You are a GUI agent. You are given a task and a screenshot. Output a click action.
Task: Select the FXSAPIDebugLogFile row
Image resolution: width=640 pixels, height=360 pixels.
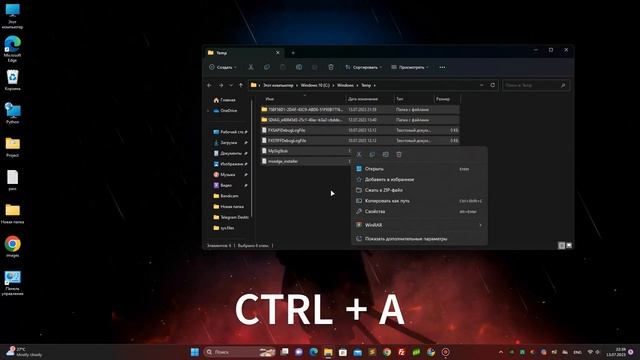360,130
